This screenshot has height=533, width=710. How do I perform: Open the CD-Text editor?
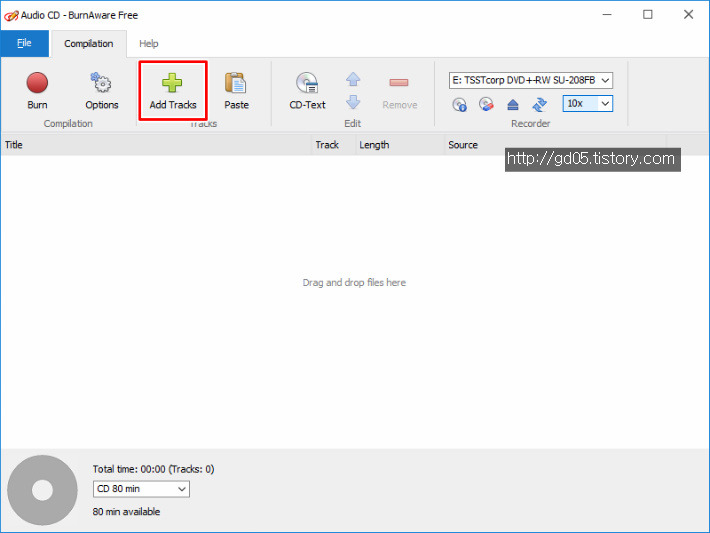tap(307, 91)
